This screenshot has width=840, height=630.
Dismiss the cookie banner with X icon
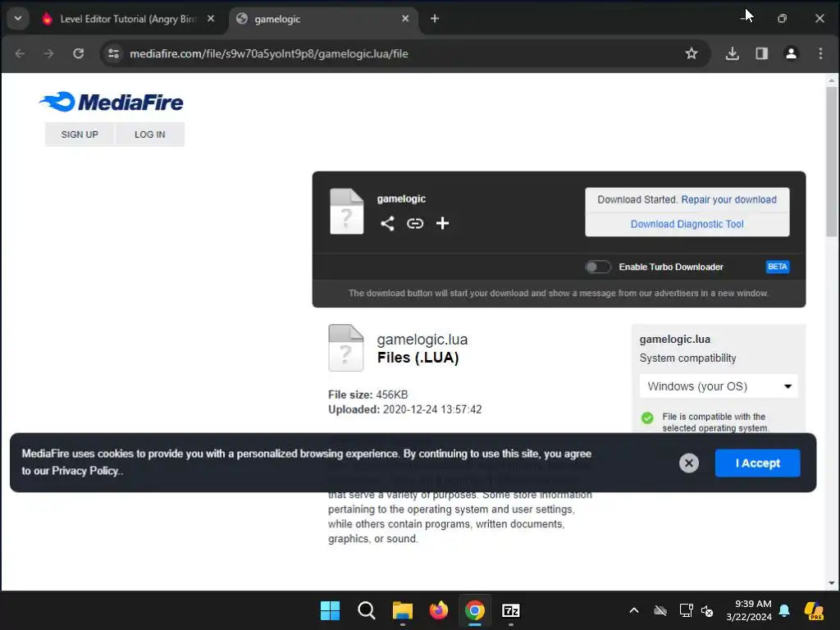[689, 463]
